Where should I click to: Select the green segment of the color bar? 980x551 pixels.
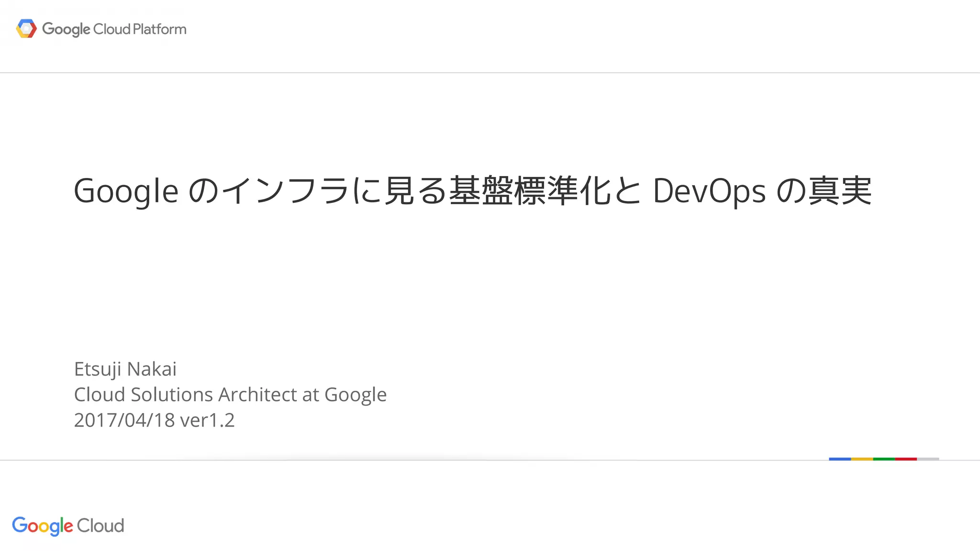click(884, 459)
